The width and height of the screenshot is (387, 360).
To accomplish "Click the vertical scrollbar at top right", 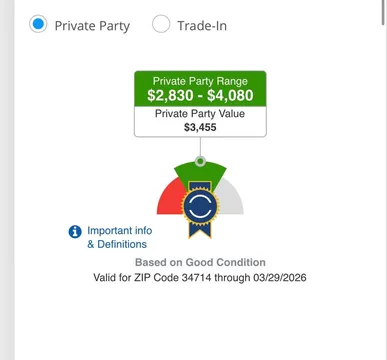I will click(x=384, y=12).
